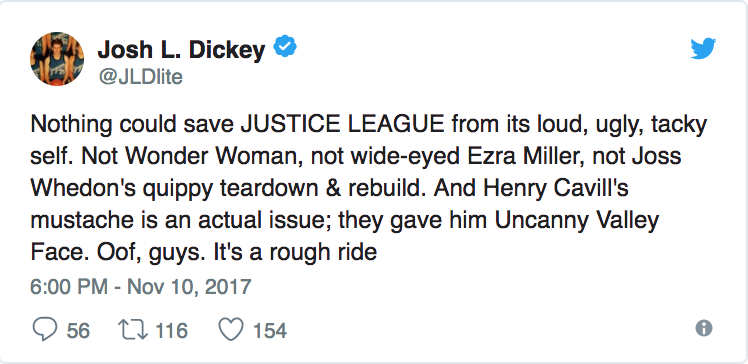Click the retweet arrows icon
This screenshot has height=364, width=748.
tap(134, 330)
